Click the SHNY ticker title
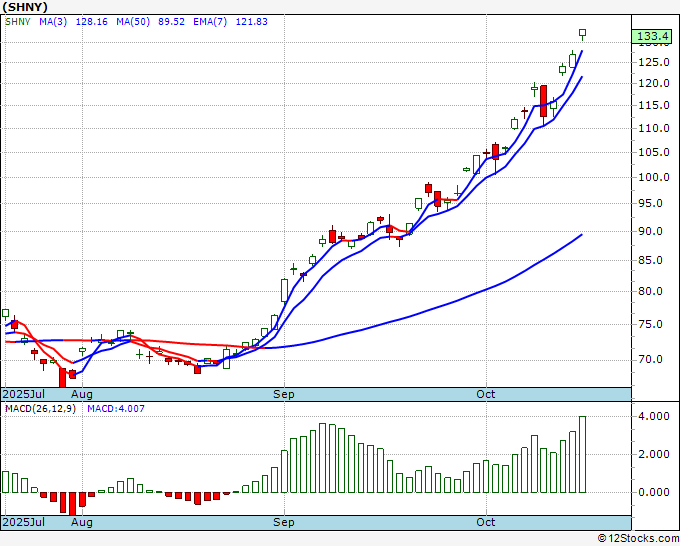Viewport: 680px width, 546px height. (25, 7)
